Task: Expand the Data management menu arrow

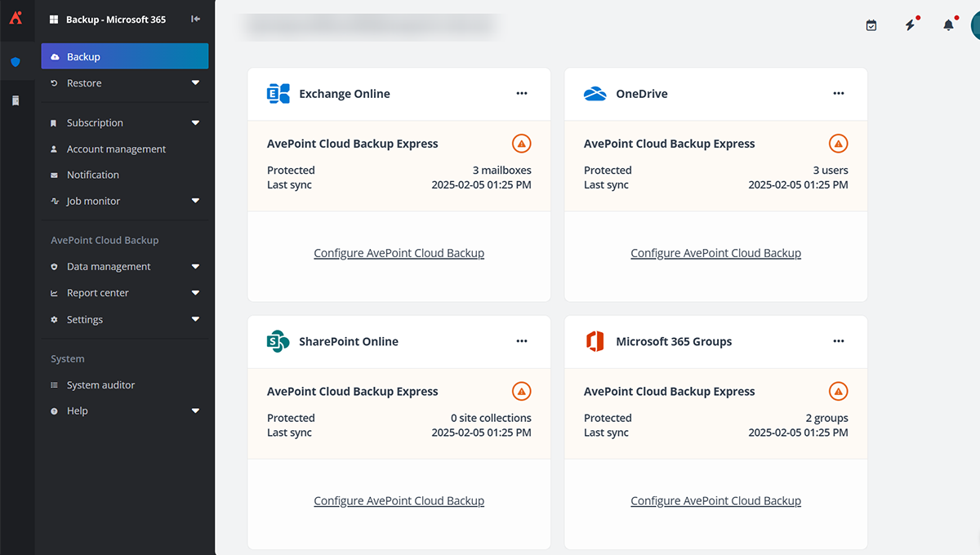Action: click(x=195, y=267)
